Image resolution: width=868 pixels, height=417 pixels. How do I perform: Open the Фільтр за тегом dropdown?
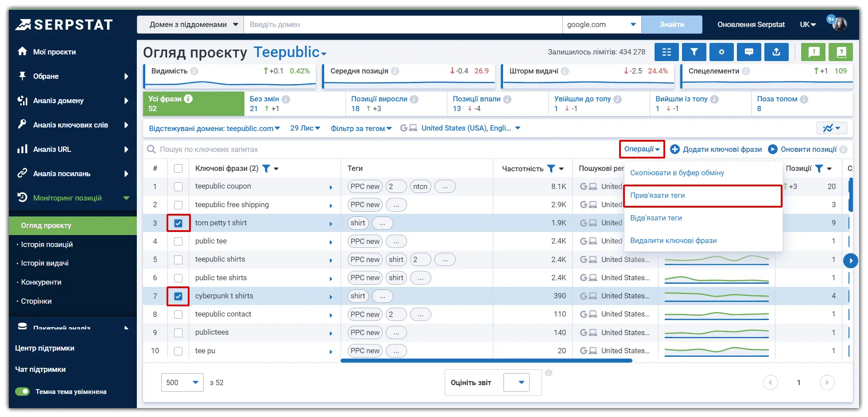tap(361, 128)
